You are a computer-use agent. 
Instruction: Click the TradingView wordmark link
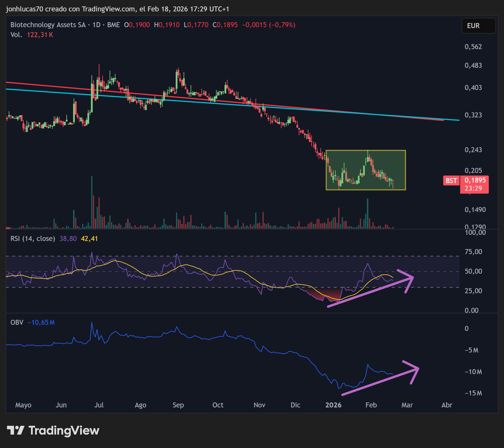click(x=64, y=430)
